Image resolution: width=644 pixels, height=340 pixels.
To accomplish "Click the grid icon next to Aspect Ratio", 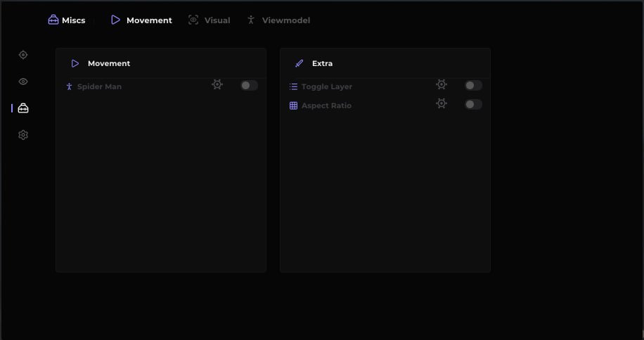I will pyautogui.click(x=293, y=106).
